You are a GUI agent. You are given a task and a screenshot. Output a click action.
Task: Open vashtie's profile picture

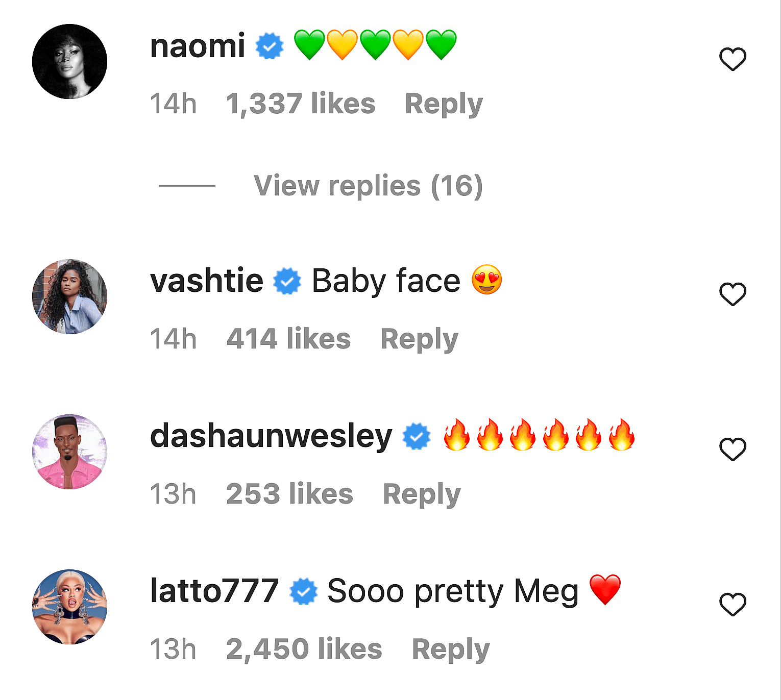(70, 295)
